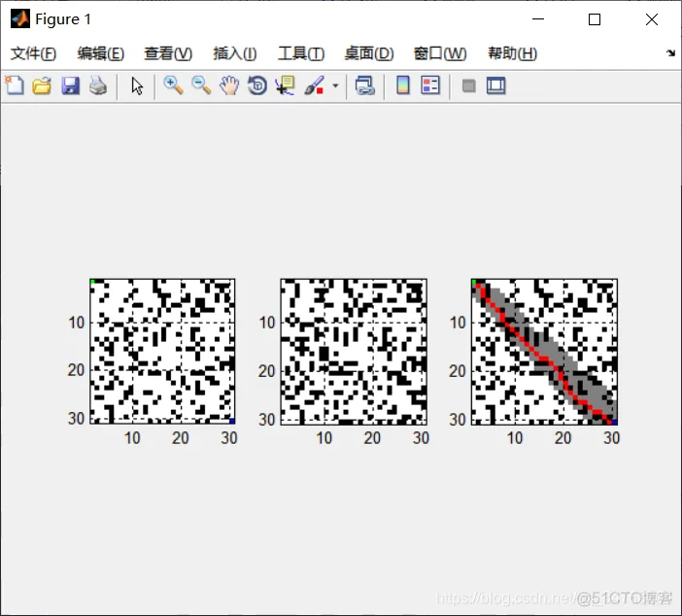Select the Edit Plot arrow tool
The image size is (682, 616).
tap(137, 86)
